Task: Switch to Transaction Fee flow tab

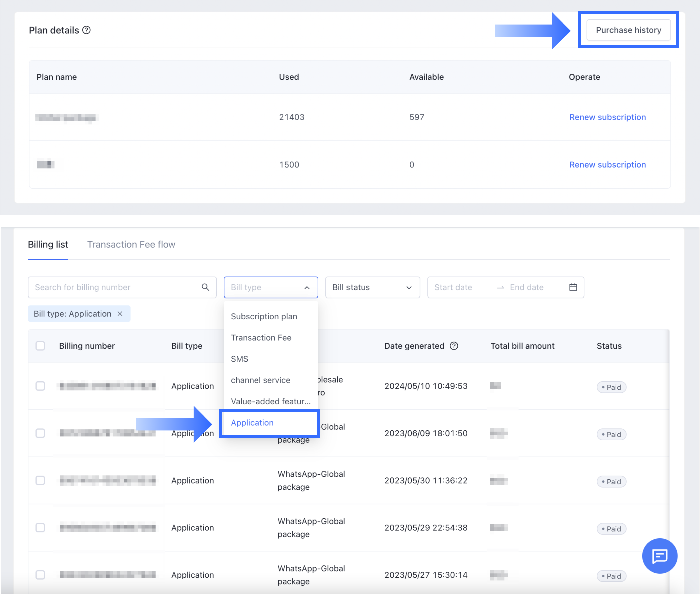Action: point(131,244)
